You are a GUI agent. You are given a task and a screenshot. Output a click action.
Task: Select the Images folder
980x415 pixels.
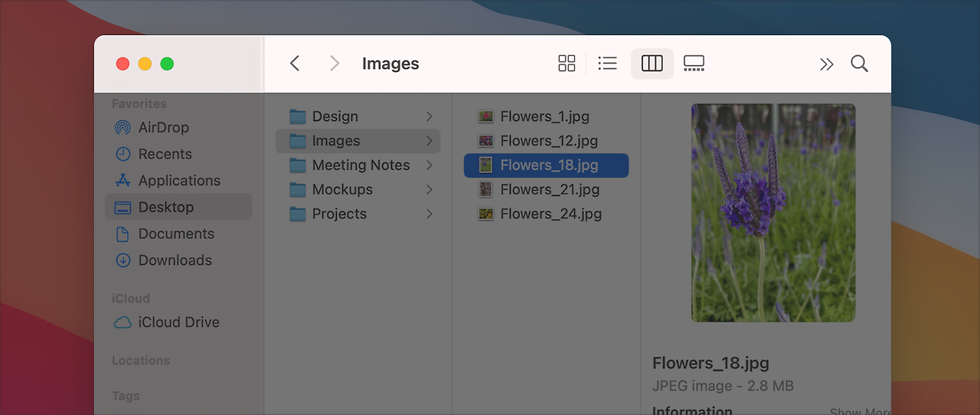pyautogui.click(x=358, y=141)
